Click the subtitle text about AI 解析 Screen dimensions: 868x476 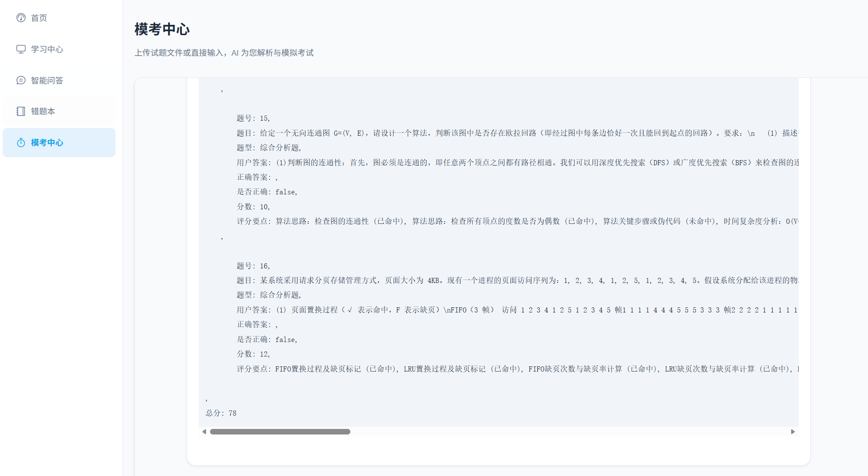pyautogui.click(x=224, y=53)
